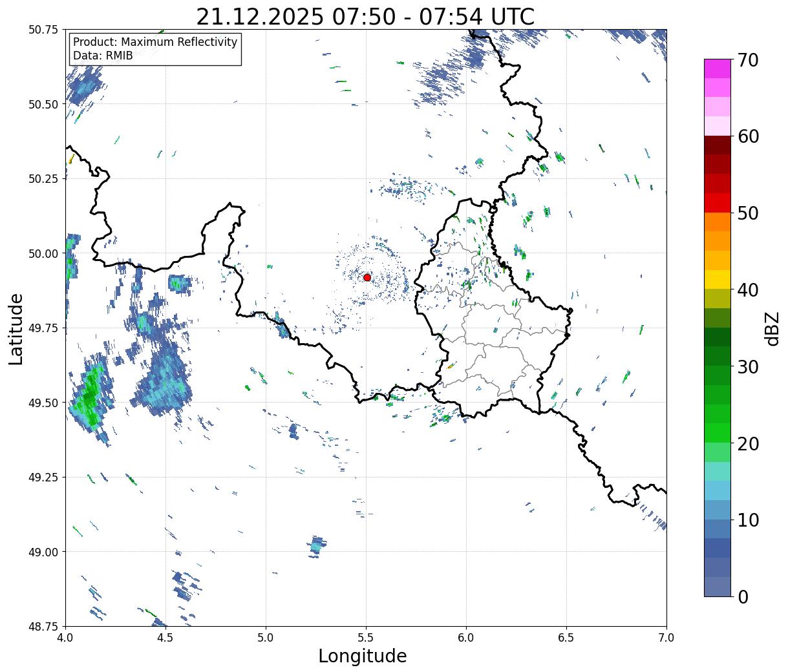The image size is (788, 672).
Task: Click colorbar tick label 40
Action: point(748,289)
